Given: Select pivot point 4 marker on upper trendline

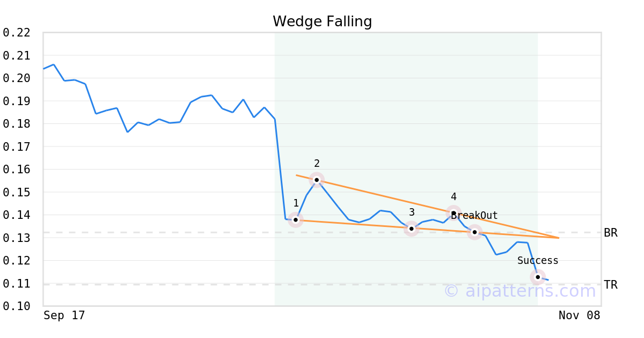Looking at the screenshot, I should 453,213.
